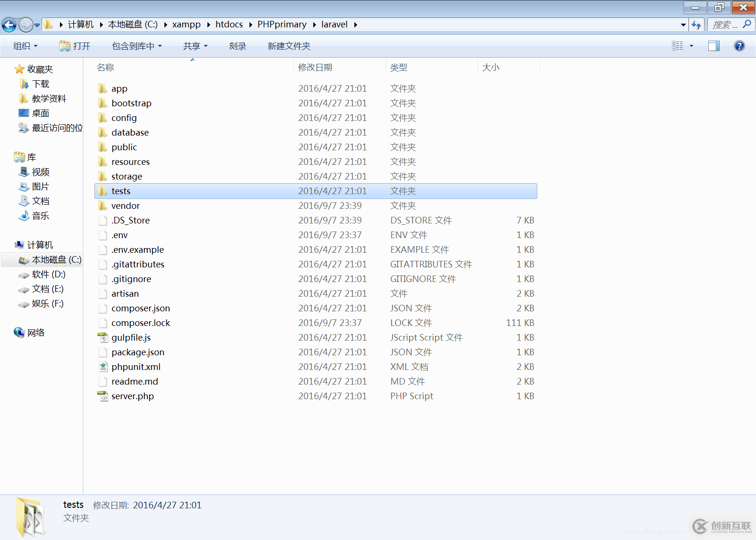The width and height of the screenshot is (756, 540).
Task: Open the address bar history dropdown
Action: 683,25
